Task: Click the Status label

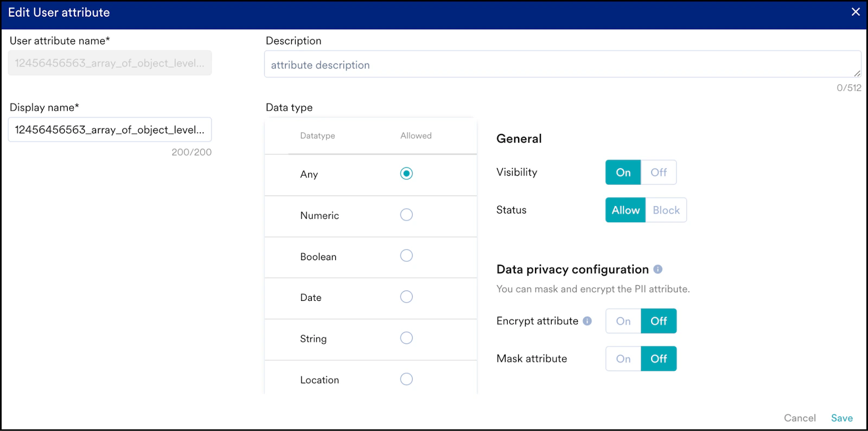Action: (512, 210)
